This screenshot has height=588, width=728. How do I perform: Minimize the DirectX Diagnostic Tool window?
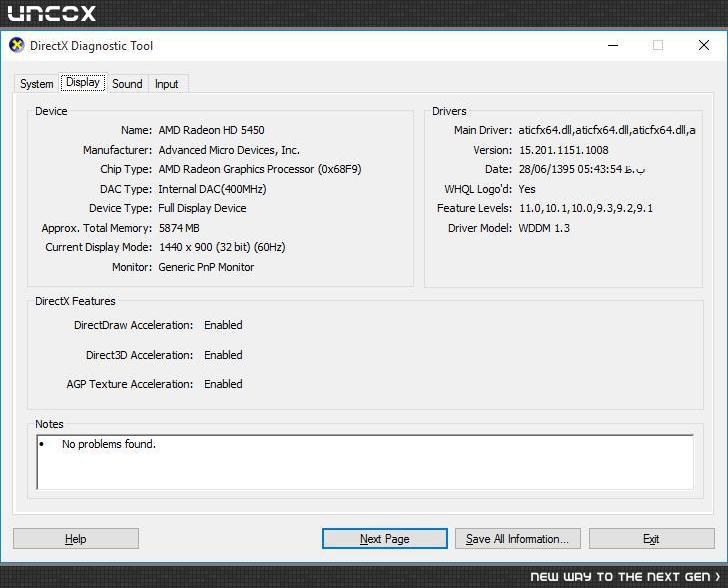(613, 46)
